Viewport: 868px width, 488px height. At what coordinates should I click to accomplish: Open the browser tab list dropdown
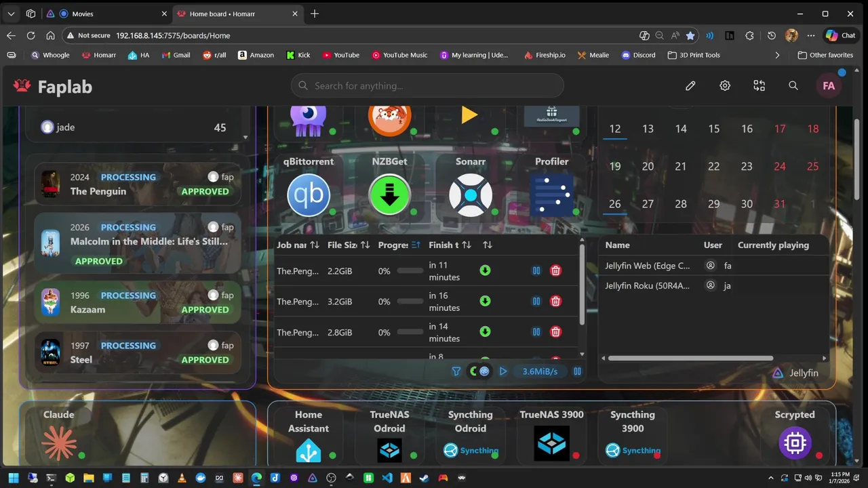tap(11, 14)
